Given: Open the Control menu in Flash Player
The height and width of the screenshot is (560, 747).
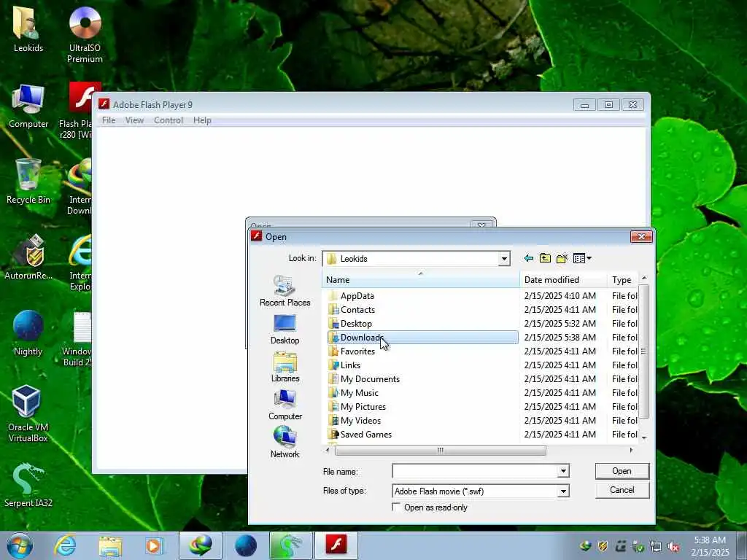Looking at the screenshot, I should (x=169, y=120).
